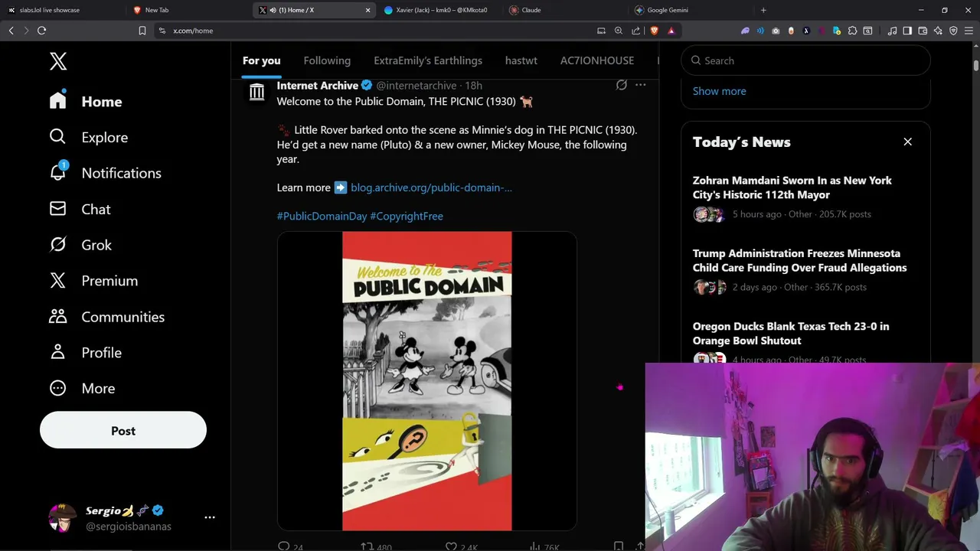Open the Brave Wallet icon
Screen dimensions: 980x551
pyautogui.click(x=923, y=31)
